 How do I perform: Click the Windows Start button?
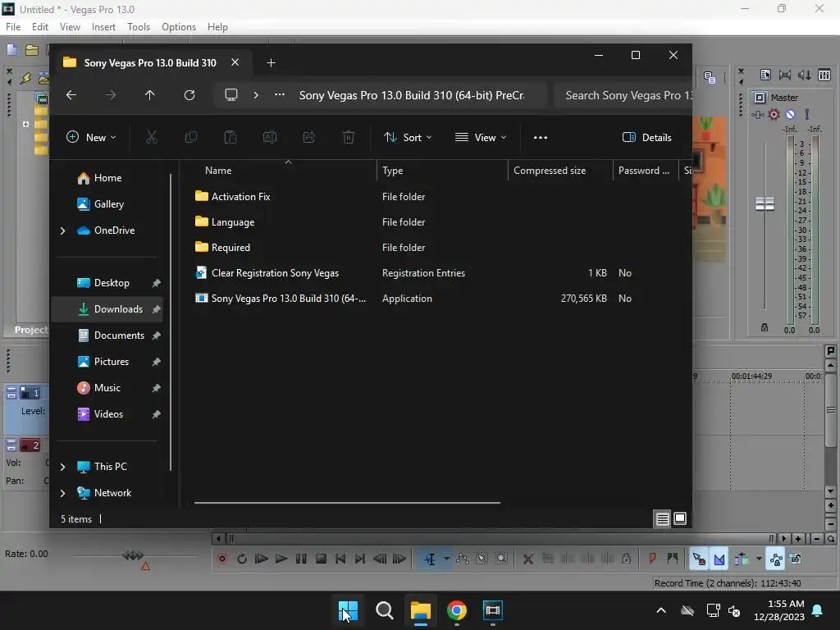(x=348, y=610)
